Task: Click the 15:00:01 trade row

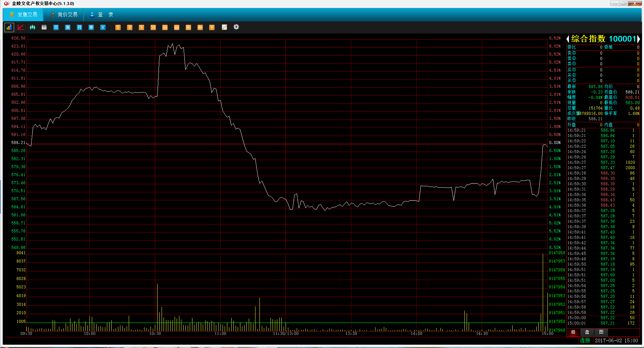Action: pyautogui.click(x=603, y=323)
